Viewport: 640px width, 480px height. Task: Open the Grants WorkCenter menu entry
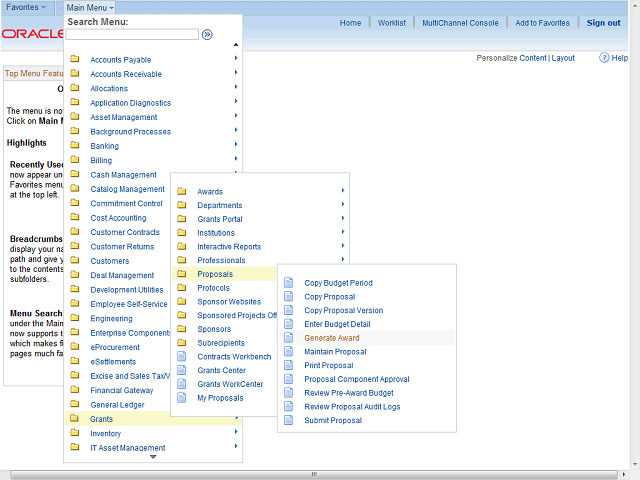pos(229,384)
